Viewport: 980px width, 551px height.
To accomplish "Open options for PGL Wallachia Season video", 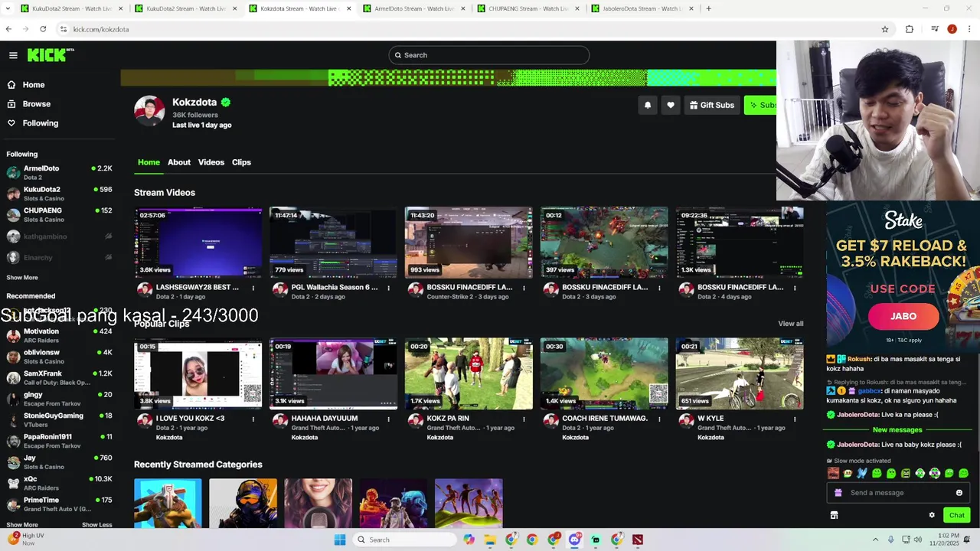I will [388, 288].
